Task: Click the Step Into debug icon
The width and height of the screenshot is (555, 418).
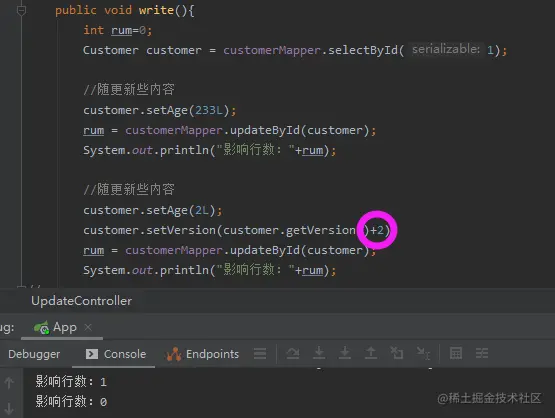Action: point(319,353)
